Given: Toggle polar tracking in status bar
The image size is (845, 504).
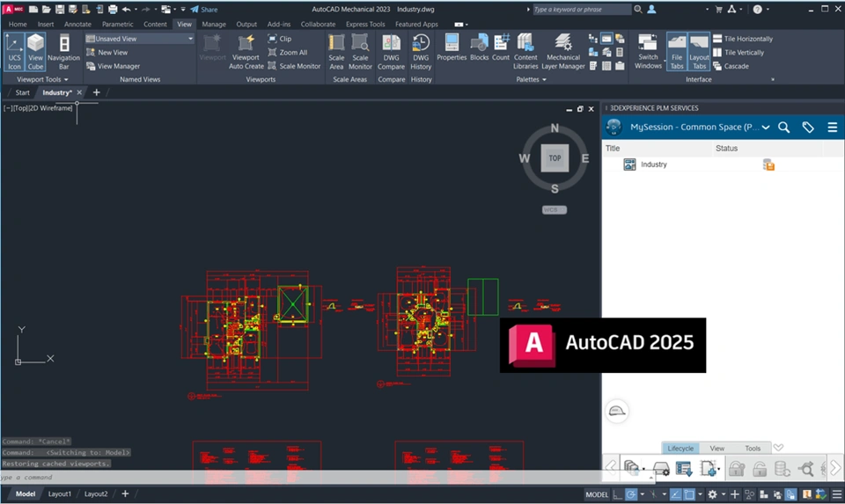Looking at the screenshot, I should [631, 494].
